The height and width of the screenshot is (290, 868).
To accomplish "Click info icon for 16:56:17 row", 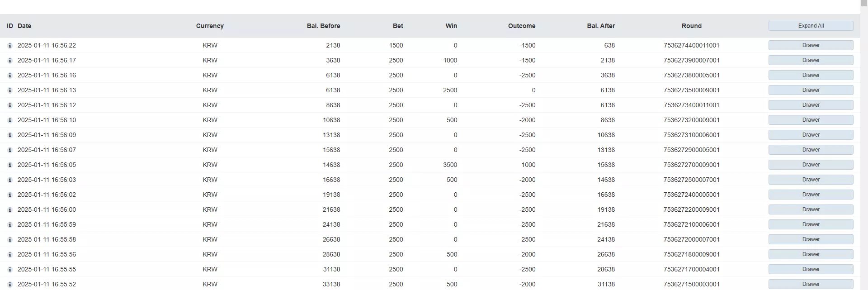I will pos(10,61).
